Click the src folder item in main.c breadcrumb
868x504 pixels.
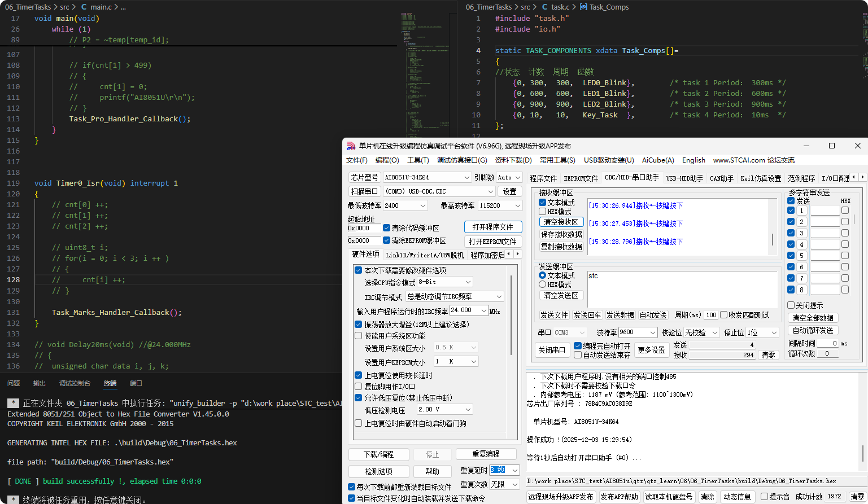(x=64, y=7)
